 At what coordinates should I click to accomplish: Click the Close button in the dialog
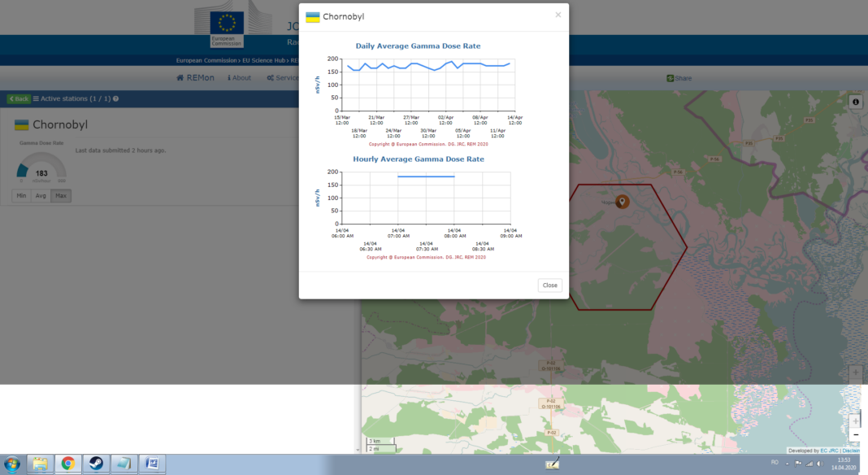point(549,285)
